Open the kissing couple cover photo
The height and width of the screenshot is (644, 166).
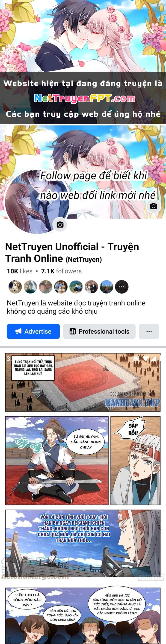[x=83, y=172]
